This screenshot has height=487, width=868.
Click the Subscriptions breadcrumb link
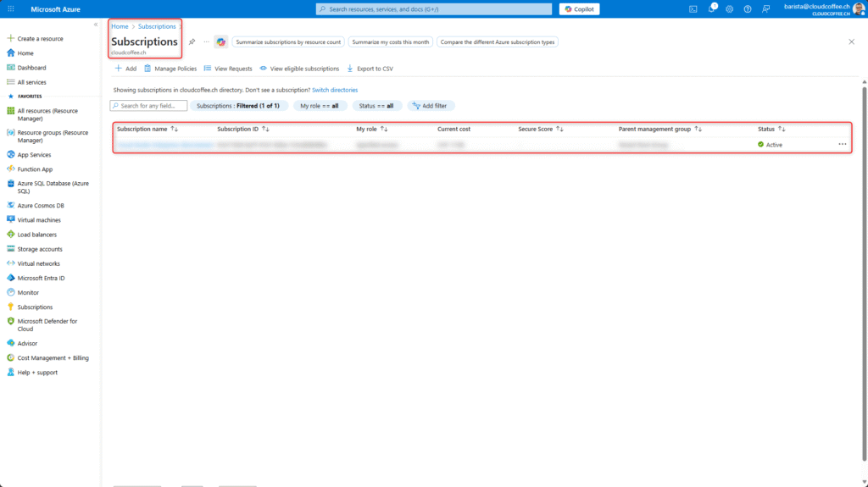click(157, 26)
